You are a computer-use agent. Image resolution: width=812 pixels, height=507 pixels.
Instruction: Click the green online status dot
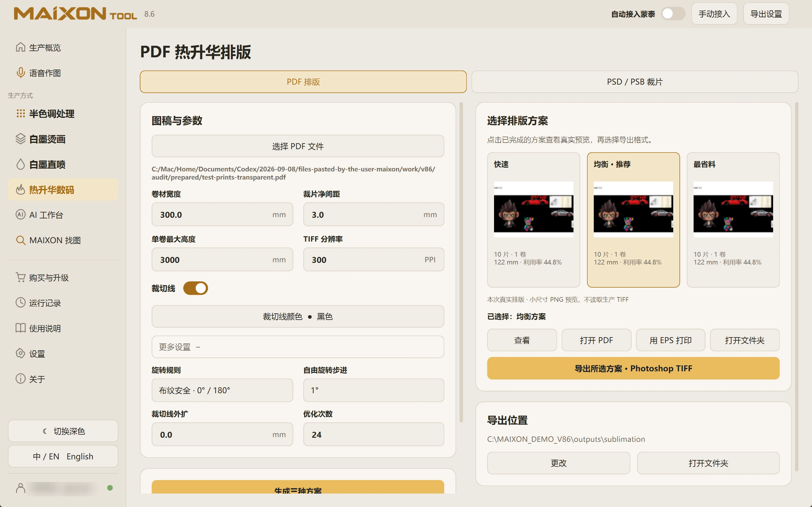coord(110,488)
